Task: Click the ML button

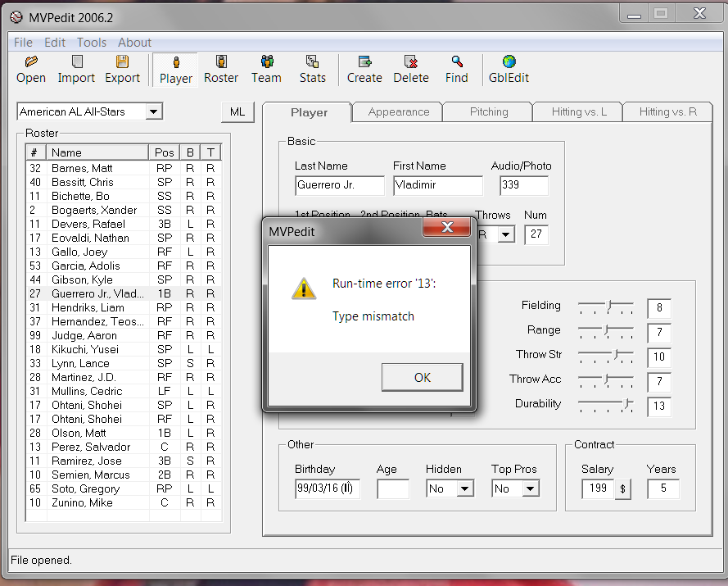Action: (237, 112)
